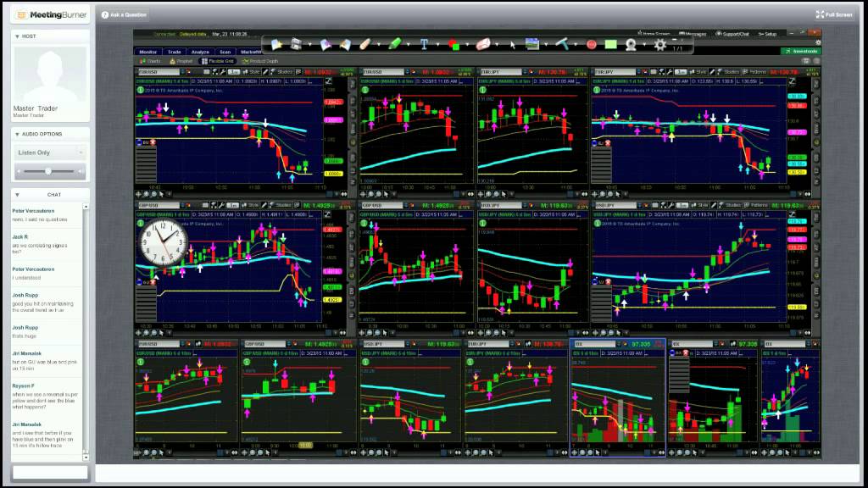
Task: Switch to the Analyze tab
Action: 200,52
